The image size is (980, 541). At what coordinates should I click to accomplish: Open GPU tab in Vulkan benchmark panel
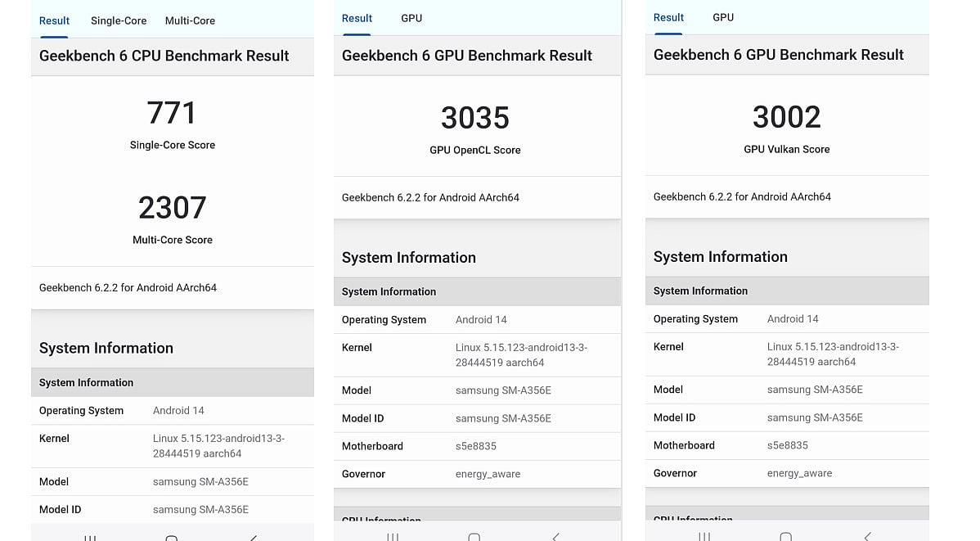[x=723, y=17]
